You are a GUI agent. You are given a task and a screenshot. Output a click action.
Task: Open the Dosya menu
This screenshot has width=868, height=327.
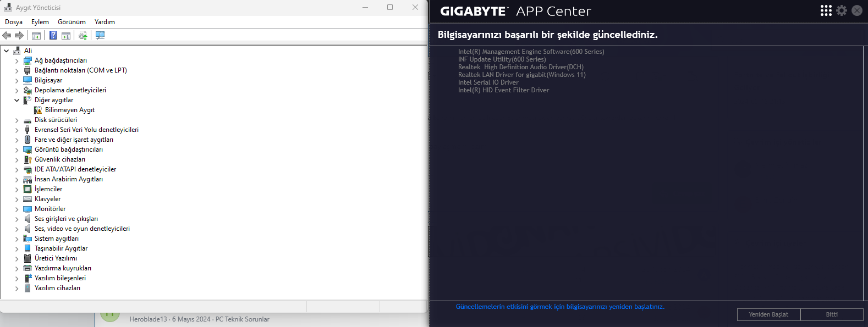point(14,22)
